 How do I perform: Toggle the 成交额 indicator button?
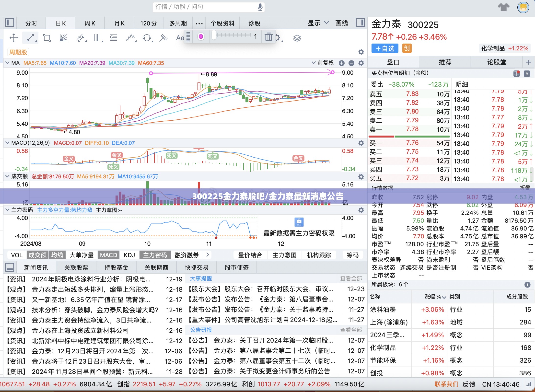pos(37,255)
